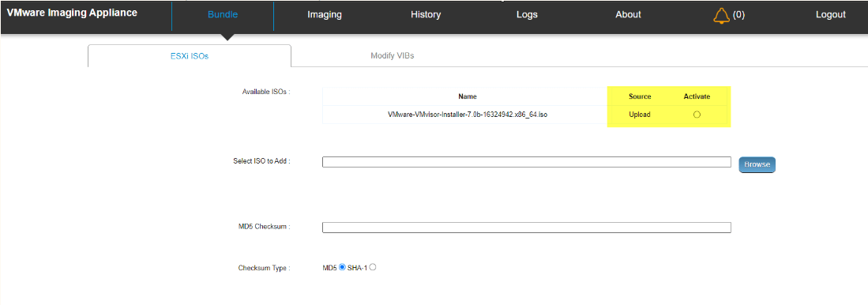Image resolution: width=868 pixels, height=305 pixels.
Task: Open the About menu
Action: 629,15
